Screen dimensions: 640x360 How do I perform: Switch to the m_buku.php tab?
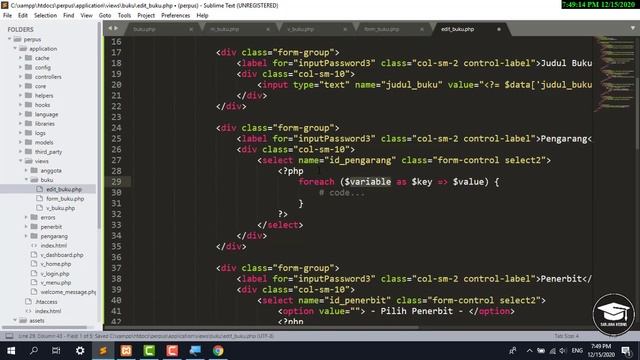click(239, 29)
